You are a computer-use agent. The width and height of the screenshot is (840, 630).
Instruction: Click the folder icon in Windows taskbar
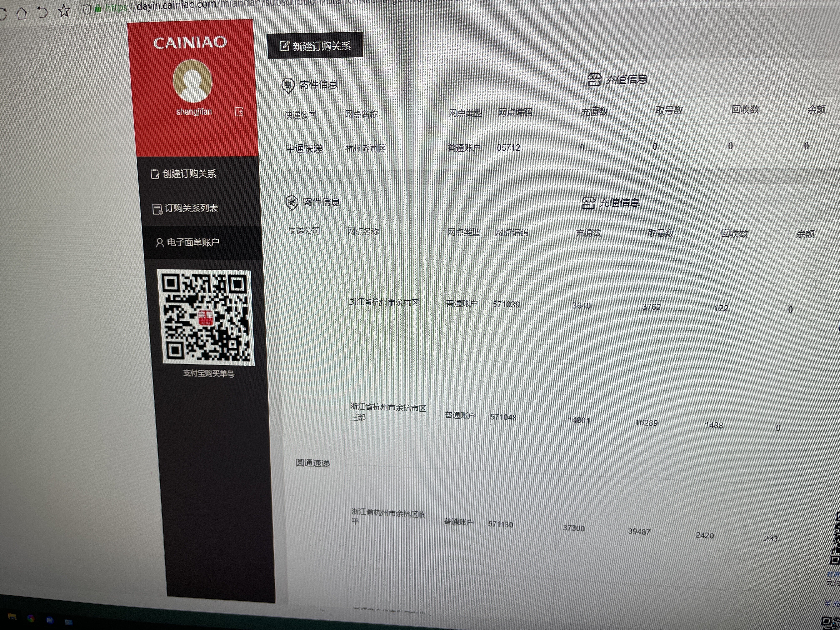(12, 616)
